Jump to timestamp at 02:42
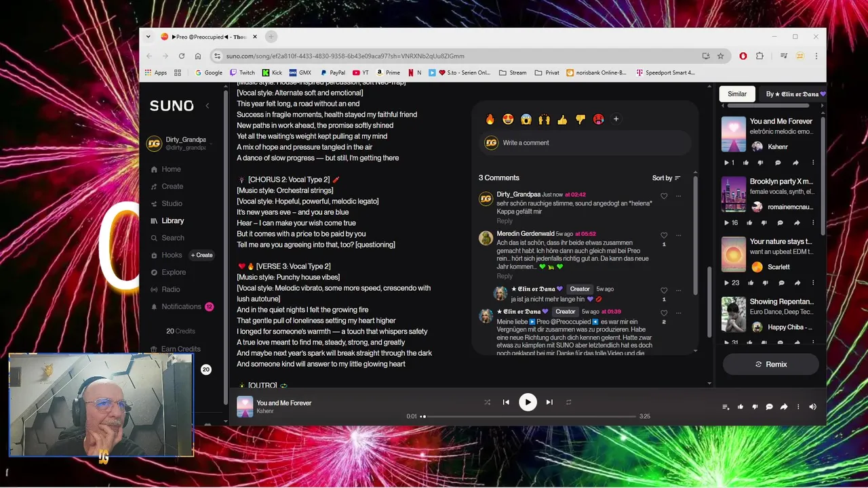 tap(575, 195)
